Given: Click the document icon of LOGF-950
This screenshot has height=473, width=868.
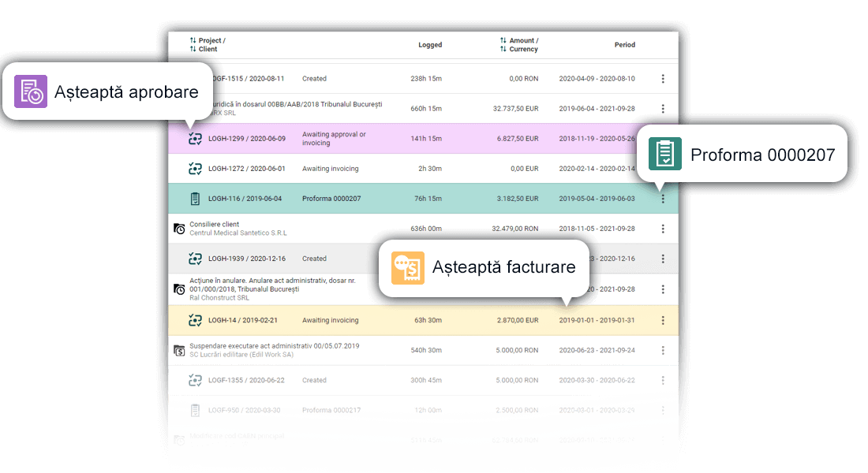Looking at the screenshot, I should 195,410.
